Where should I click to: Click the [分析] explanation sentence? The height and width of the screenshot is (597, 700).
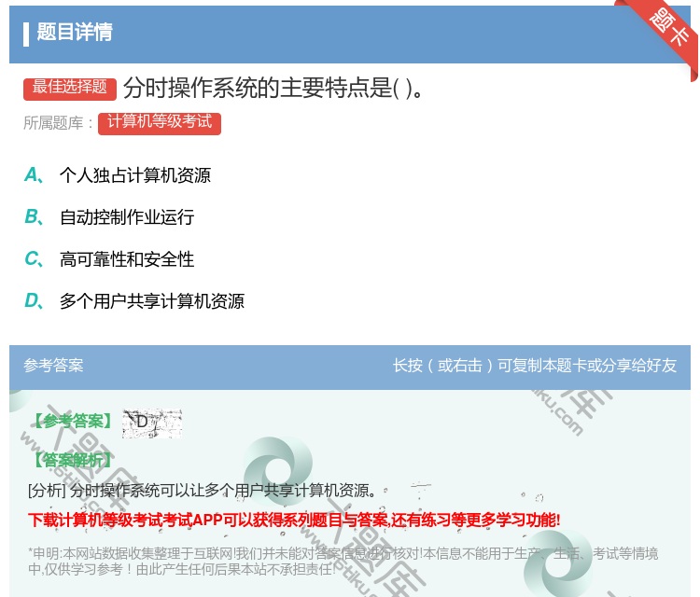[203, 491]
